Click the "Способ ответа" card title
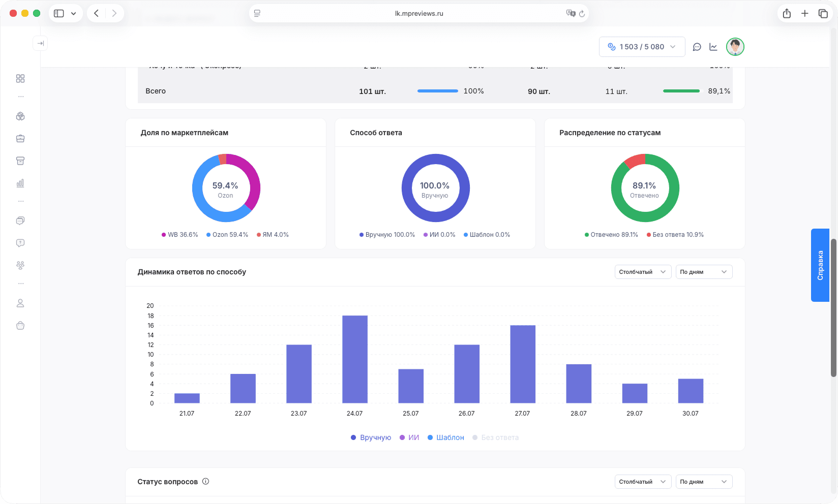Viewport: 838px width, 504px height. pyautogui.click(x=376, y=133)
